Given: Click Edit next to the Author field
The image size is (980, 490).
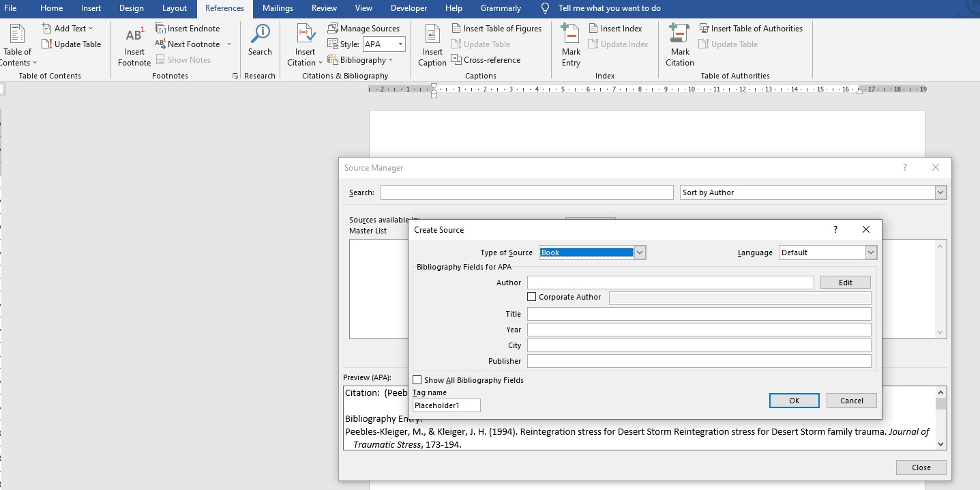Looking at the screenshot, I should click(845, 282).
